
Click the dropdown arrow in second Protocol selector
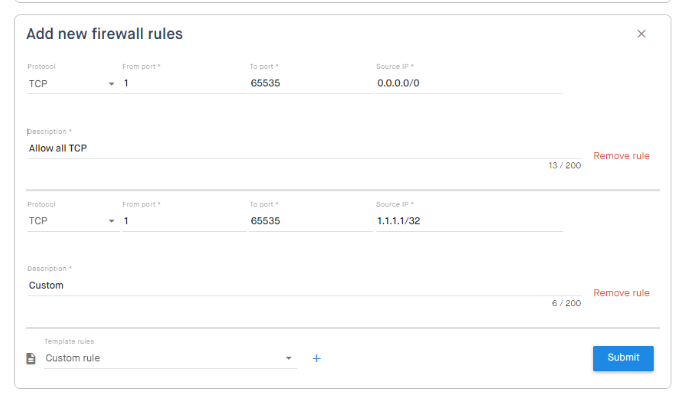[x=111, y=221]
